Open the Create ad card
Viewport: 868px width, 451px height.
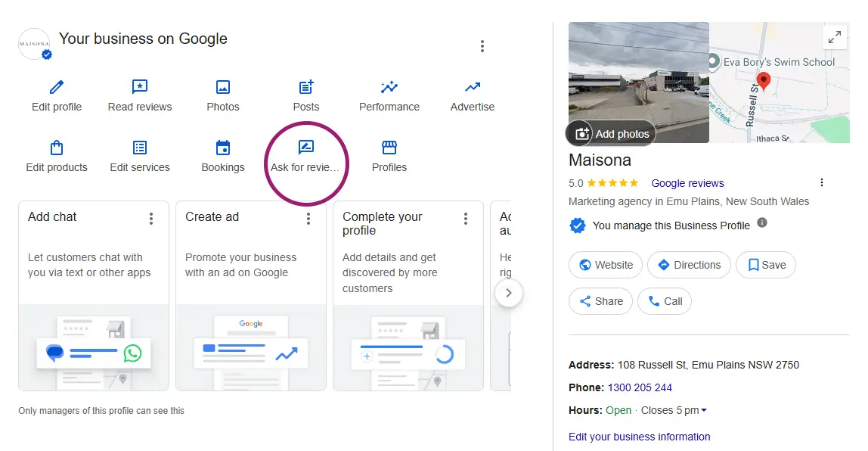coord(251,296)
